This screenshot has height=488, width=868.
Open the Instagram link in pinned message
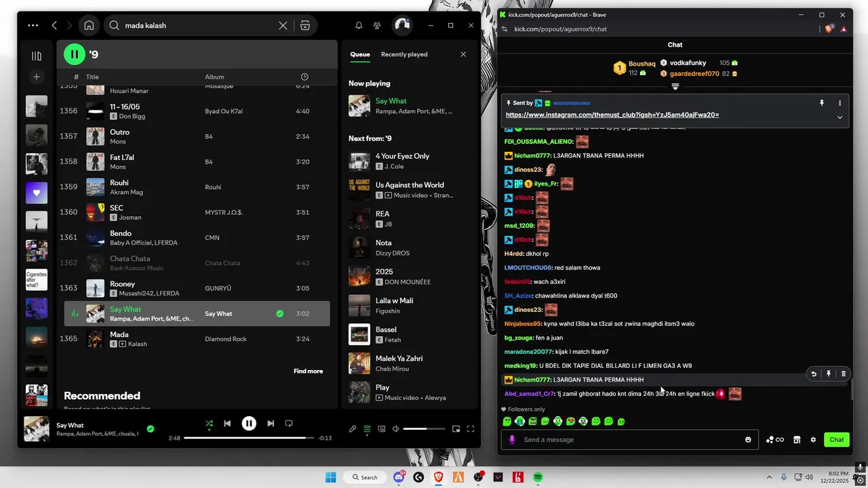click(612, 115)
